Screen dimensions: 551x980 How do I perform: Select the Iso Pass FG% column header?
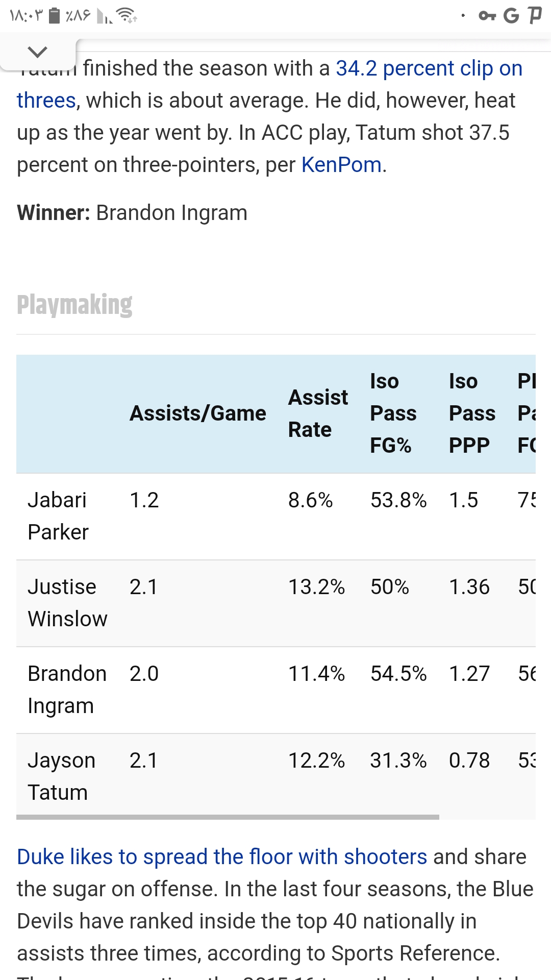[393, 413]
